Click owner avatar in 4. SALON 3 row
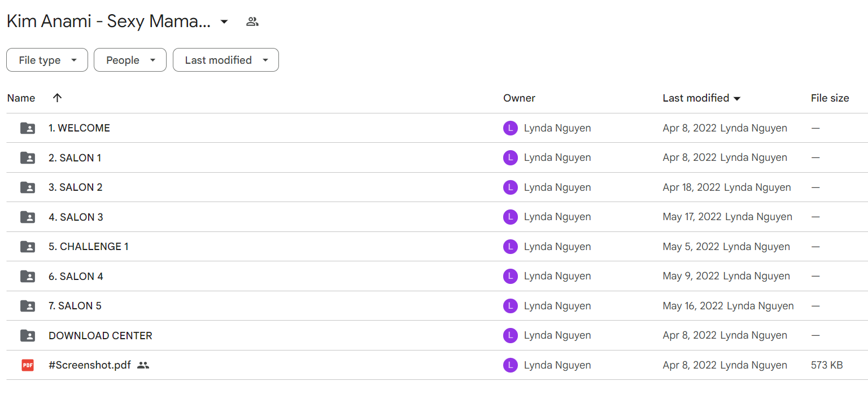The image size is (868, 416). coord(511,217)
